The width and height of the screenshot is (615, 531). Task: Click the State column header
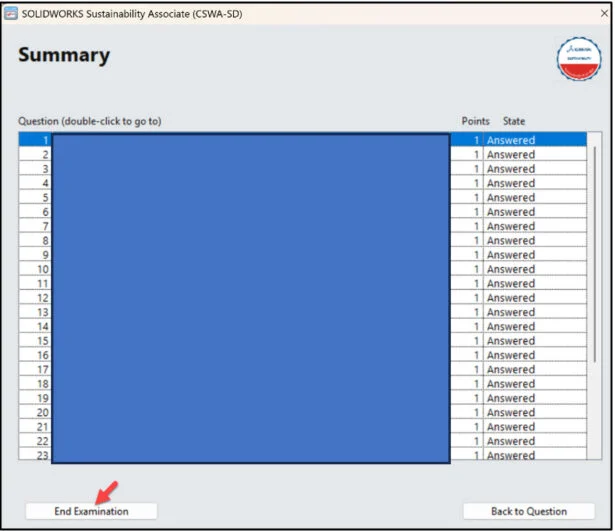click(x=514, y=121)
